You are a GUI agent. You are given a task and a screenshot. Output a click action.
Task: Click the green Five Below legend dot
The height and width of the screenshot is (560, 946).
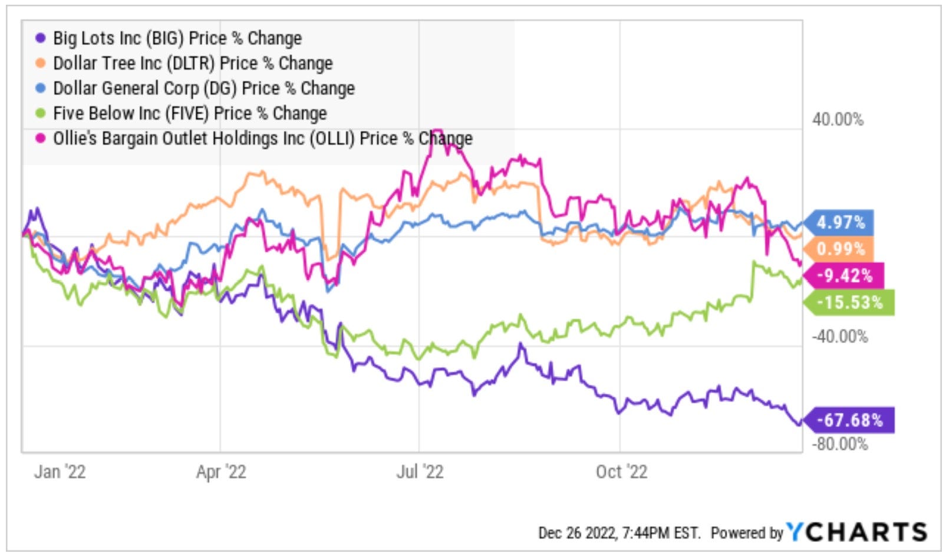[x=40, y=113]
